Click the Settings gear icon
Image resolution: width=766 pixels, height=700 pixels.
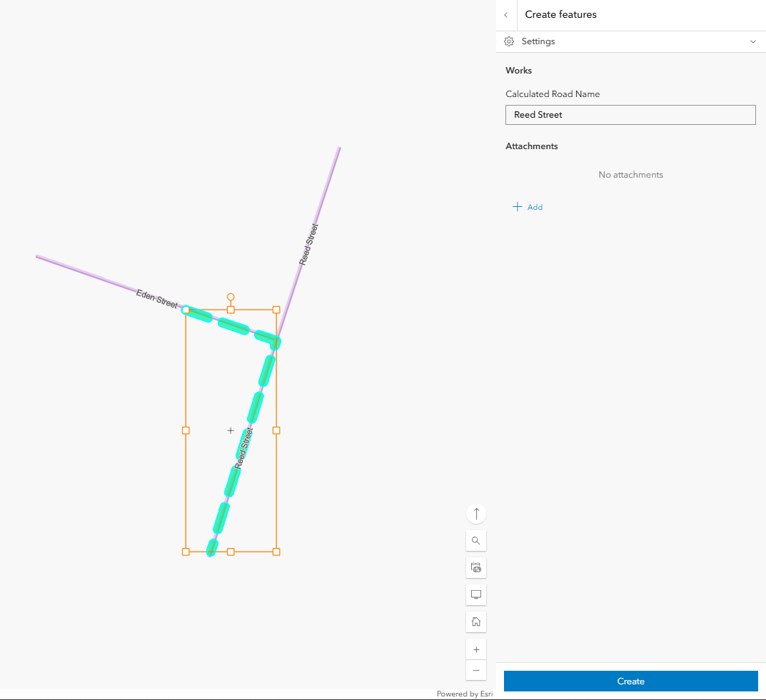point(509,41)
